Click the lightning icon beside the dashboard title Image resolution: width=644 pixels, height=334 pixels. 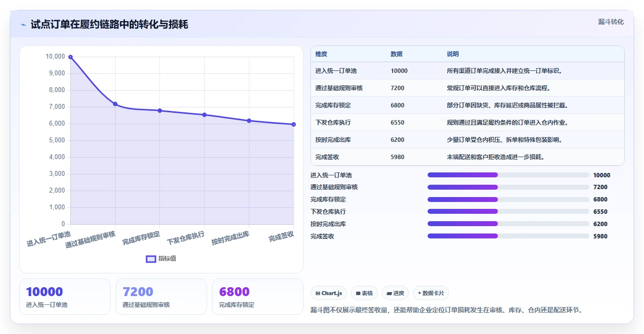coord(24,25)
